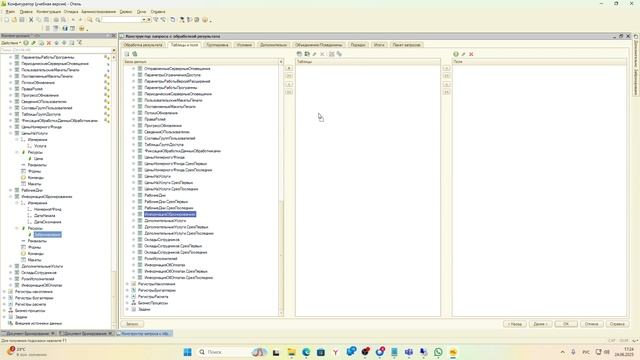Open the Windows Start menu
The image size is (640, 360).
[x=188, y=352]
